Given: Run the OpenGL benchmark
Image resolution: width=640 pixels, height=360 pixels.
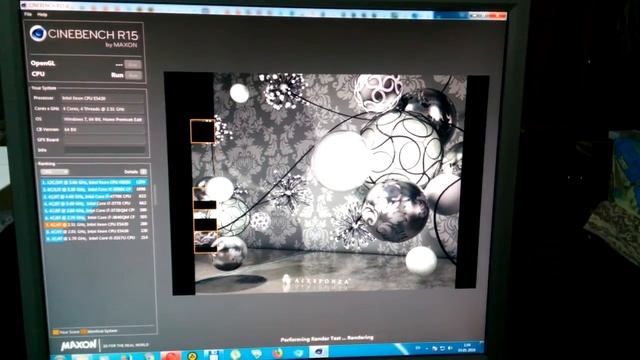Looking at the screenshot, I should (x=133, y=64).
